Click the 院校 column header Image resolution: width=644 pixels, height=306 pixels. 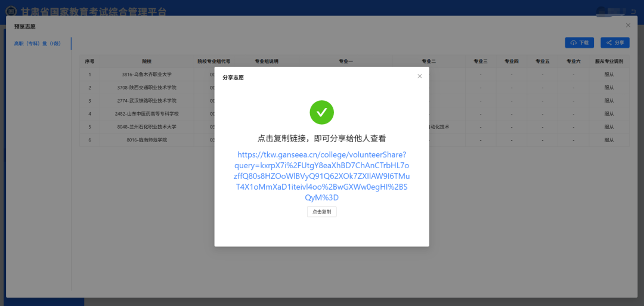click(x=147, y=61)
